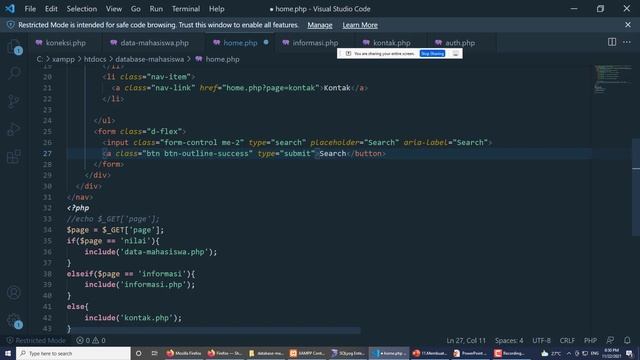Click home.php in the breadcrumb
Viewport: 640px width, 360px height.
pos(222,59)
